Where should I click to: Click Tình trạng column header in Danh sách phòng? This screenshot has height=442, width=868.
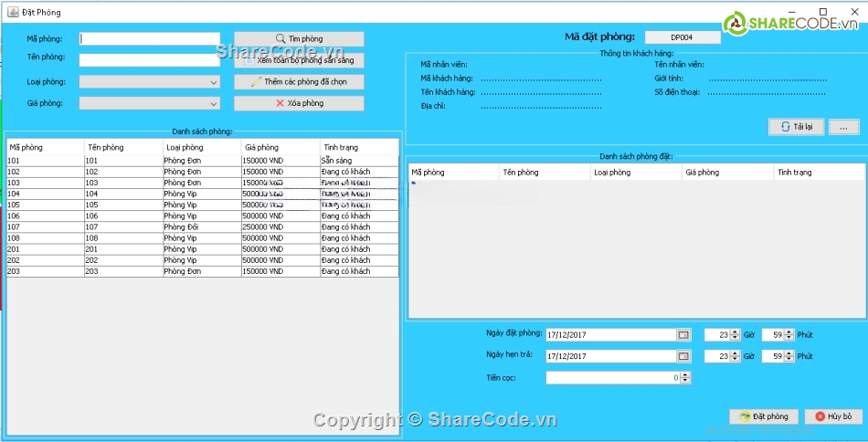[359, 147]
